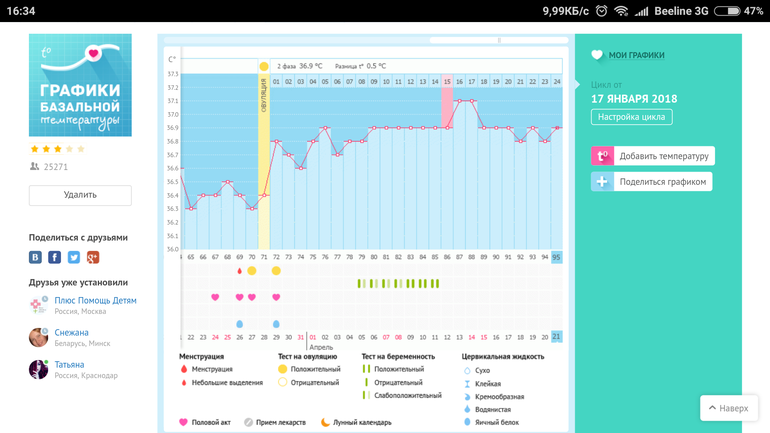Open Настройка цикла settings

point(631,117)
